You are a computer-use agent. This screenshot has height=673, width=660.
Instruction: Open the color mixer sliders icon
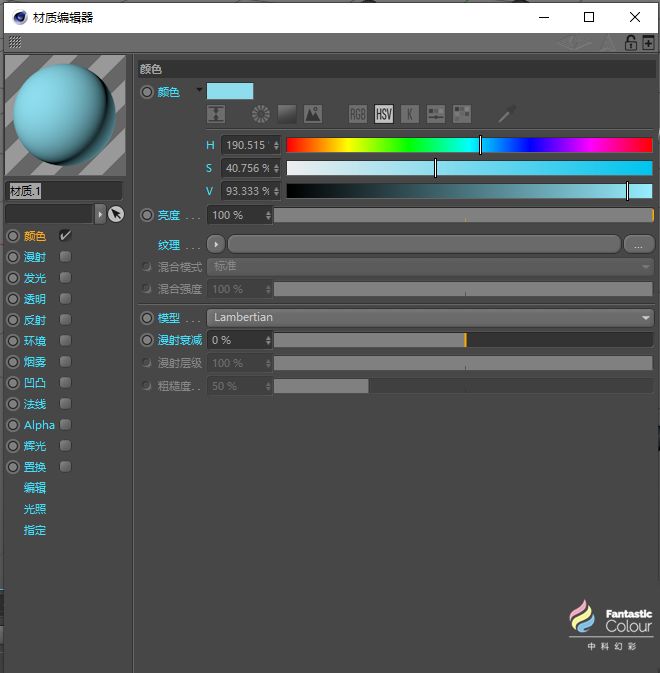(436, 114)
